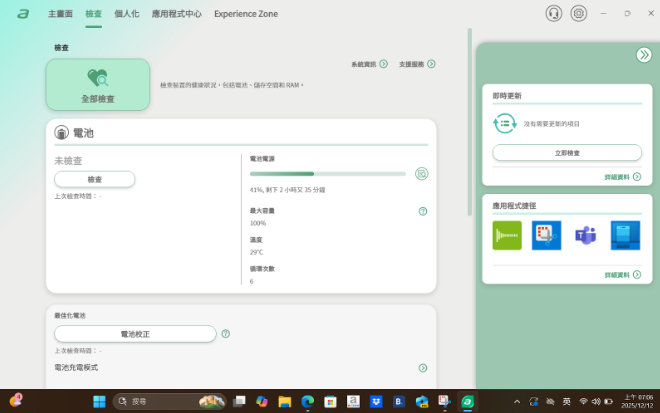Click the 電池校正 button
The width and height of the screenshot is (660, 413).
click(x=135, y=334)
